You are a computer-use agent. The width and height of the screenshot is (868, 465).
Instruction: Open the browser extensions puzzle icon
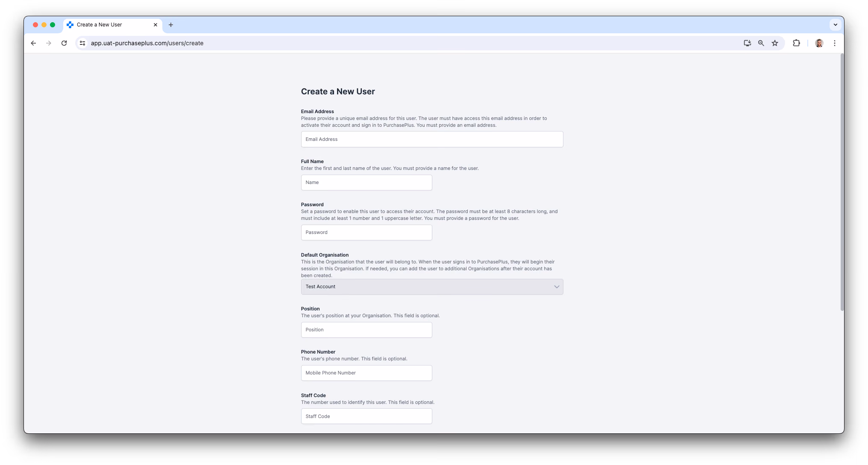(796, 43)
